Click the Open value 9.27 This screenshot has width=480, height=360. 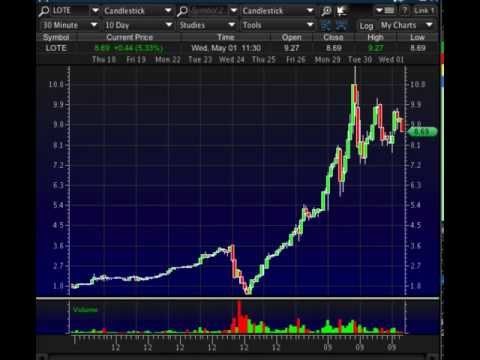tap(292, 48)
